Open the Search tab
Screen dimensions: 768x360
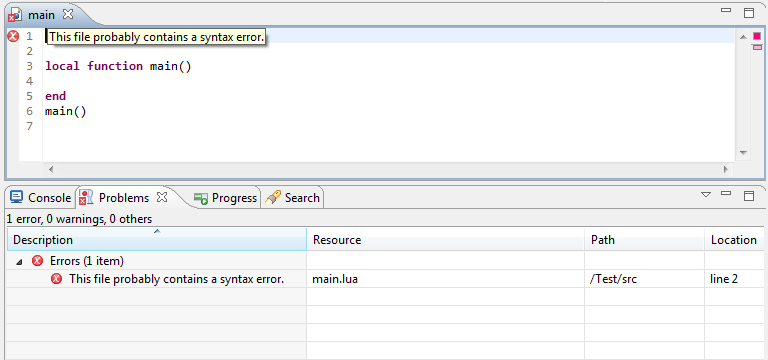tap(292, 198)
